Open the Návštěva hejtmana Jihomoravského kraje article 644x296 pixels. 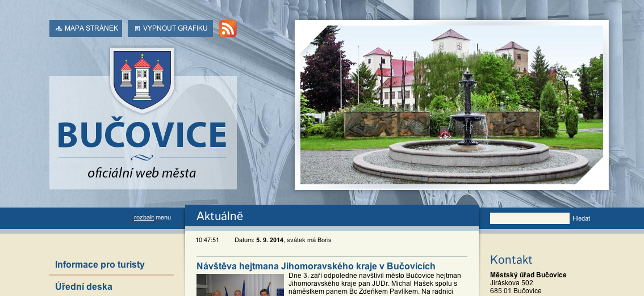click(x=316, y=266)
